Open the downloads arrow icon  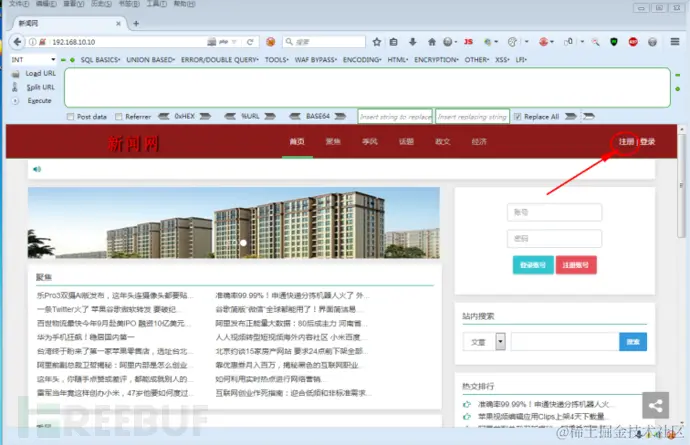[x=412, y=42]
